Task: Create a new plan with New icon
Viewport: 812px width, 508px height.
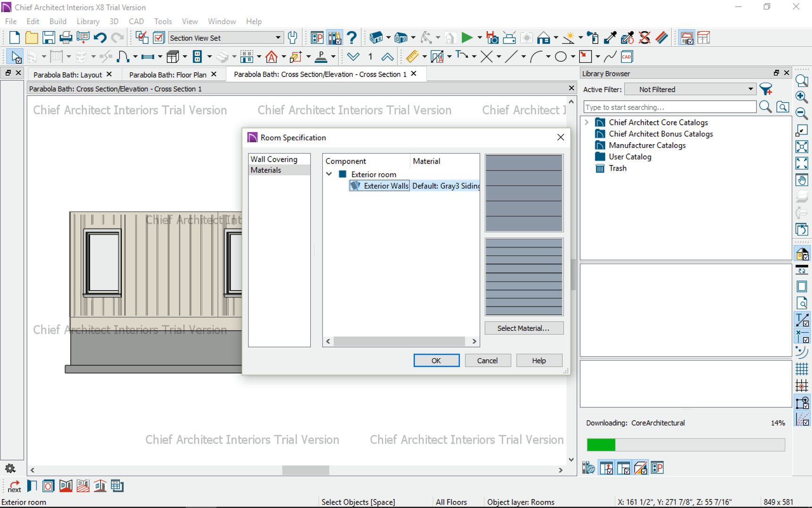Action: pyautogui.click(x=15, y=38)
